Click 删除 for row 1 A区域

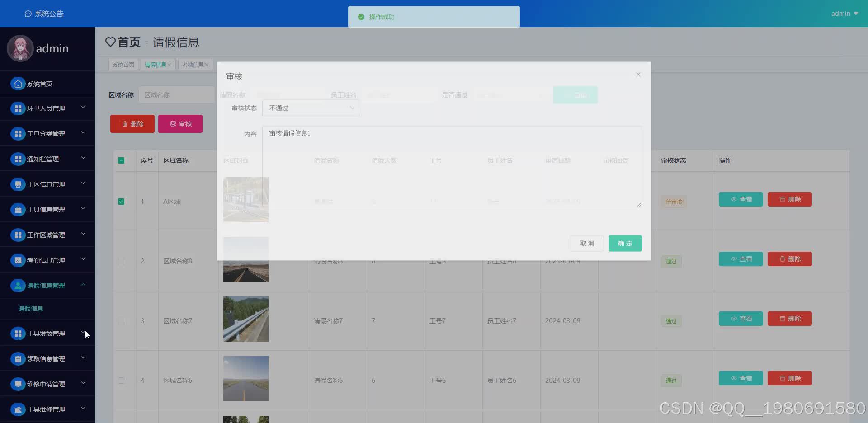(x=790, y=199)
